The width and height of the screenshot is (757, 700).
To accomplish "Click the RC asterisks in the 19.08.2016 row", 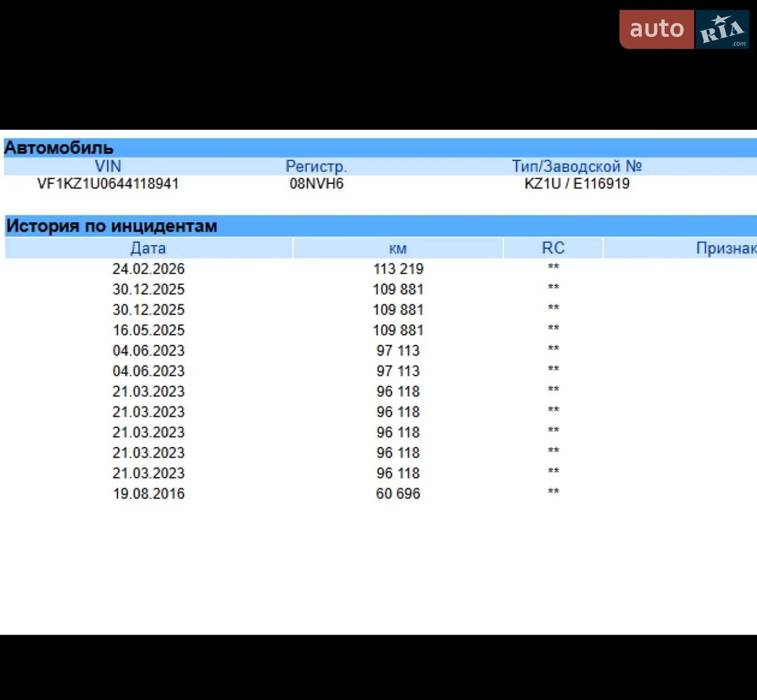I will coord(553,491).
